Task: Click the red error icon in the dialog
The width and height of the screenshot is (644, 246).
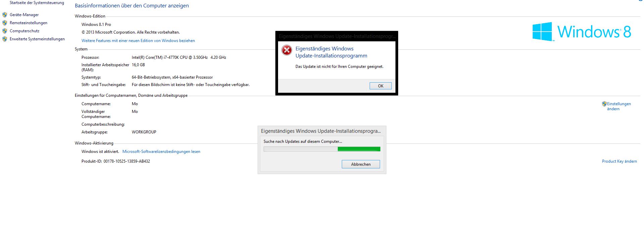Action: click(x=287, y=50)
